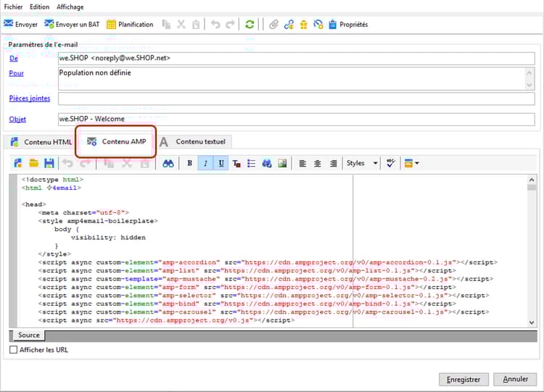This screenshot has width=544, height=392.
Task: Click the link chain icon in top toolbar
Action: [x=289, y=24]
